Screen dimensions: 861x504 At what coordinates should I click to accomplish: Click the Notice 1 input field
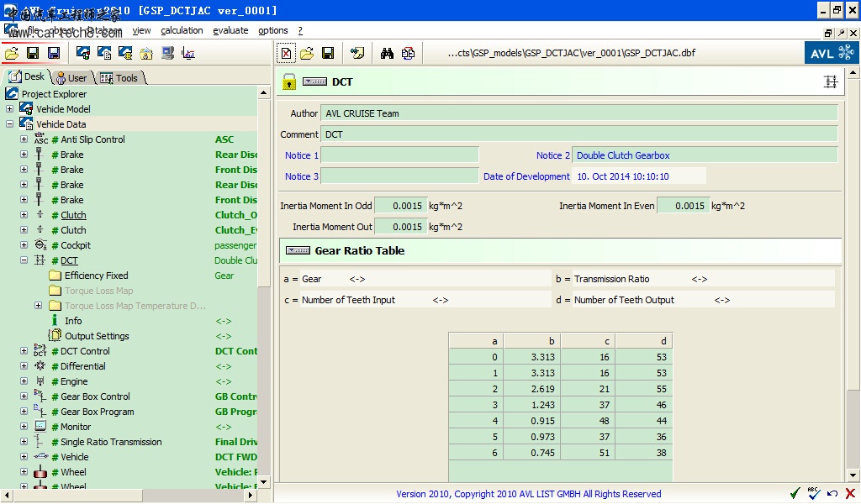pyautogui.click(x=399, y=155)
